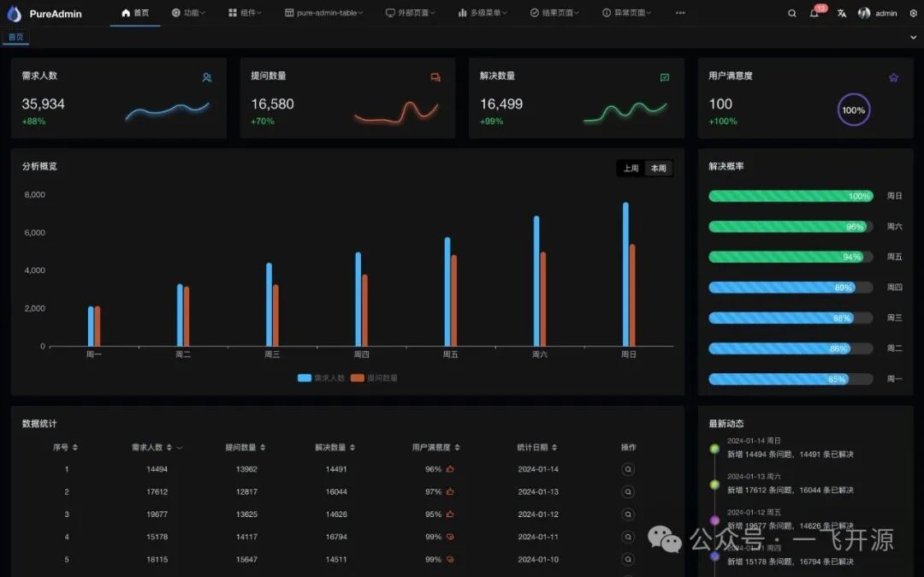Click the language translation icon
Image resolution: width=924 pixels, height=577 pixels.
(x=842, y=13)
